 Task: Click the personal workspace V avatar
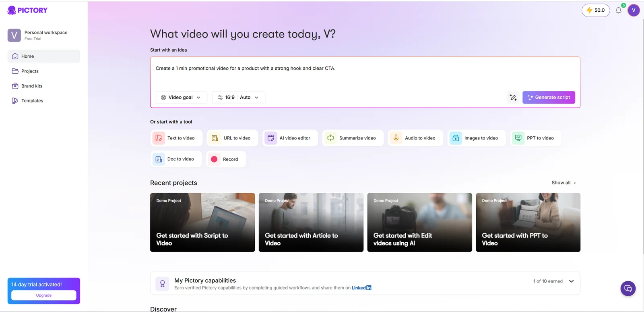[14, 35]
